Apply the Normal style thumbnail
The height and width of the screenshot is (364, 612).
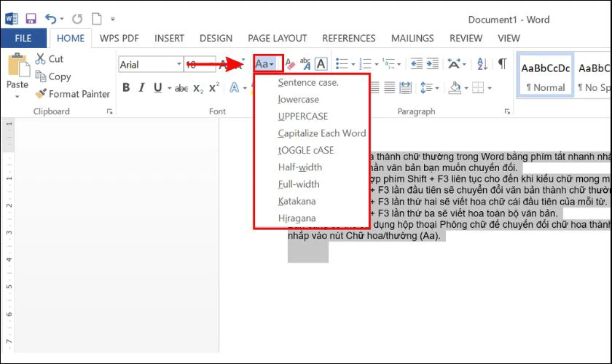[x=545, y=76]
